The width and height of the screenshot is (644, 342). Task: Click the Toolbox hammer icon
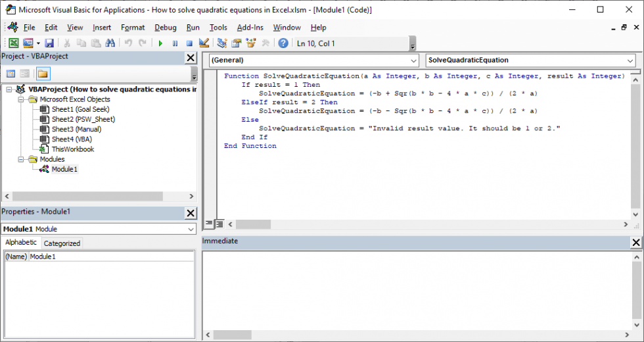coord(265,43)
